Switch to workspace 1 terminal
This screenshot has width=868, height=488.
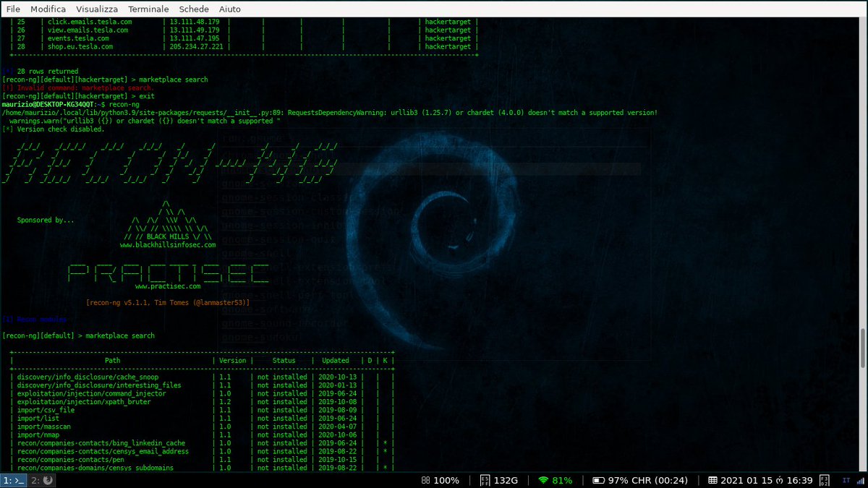tap(14, 480)
